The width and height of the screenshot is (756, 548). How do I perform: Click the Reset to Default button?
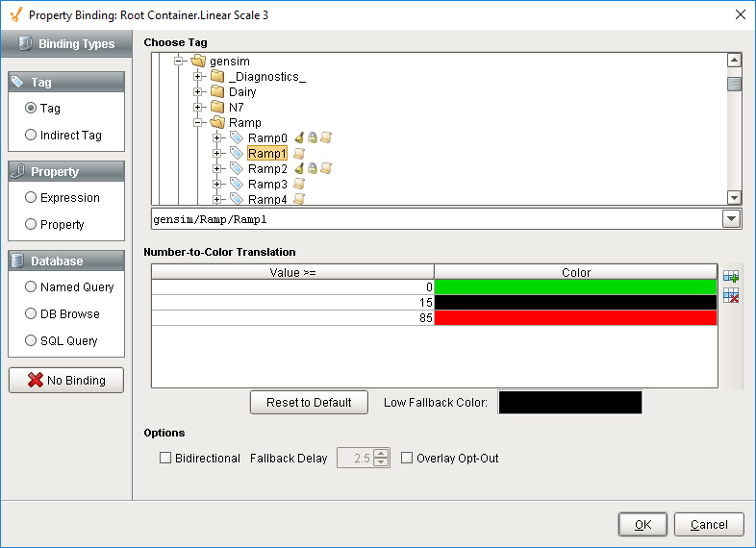[x=309, y=403]
